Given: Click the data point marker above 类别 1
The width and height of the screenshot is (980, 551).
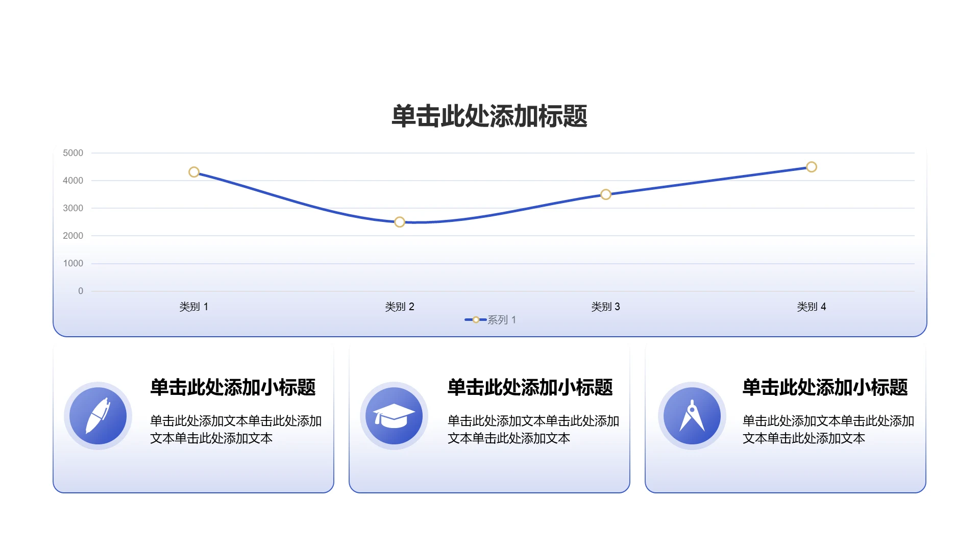Looking at the screenshot, I should click(194, 172).
